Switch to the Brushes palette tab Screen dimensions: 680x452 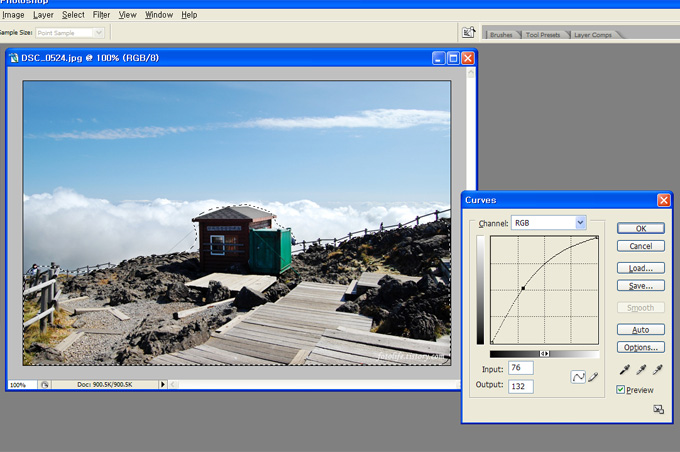(501, 35)
